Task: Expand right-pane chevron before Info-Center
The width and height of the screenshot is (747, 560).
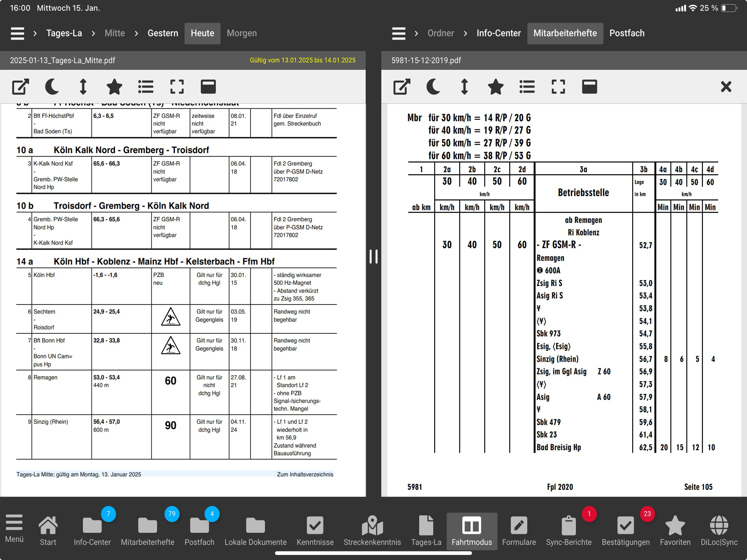Action: point(465,33)
